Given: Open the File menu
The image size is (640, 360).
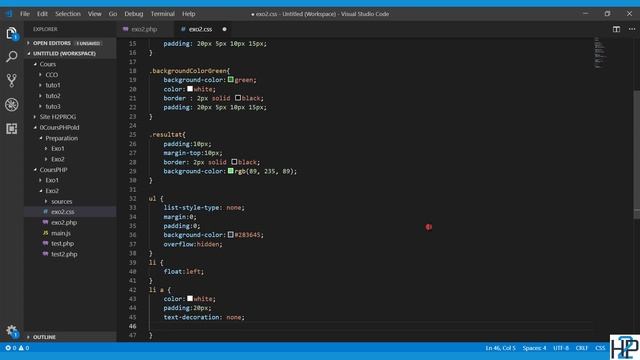Looking at the screenshot, I should pyautogui.click(x=25, y=13).
